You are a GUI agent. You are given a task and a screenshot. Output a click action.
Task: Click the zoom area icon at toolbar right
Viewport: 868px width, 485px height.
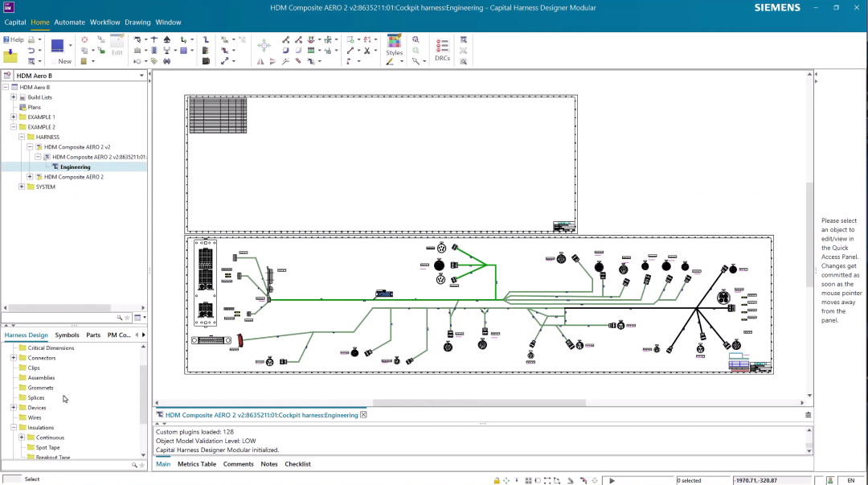pos(464,40)
